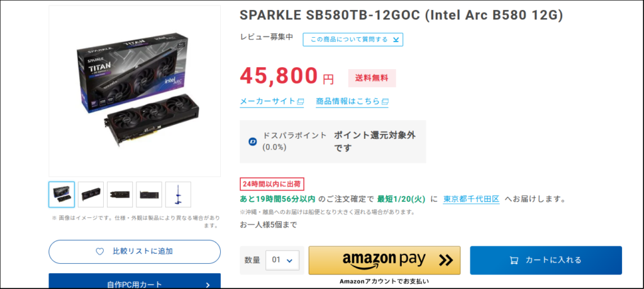The width and height of the screenshot is (644, 289).
Task: Click the external-link icon beside 商品情報はこちら
Action: 385,101
